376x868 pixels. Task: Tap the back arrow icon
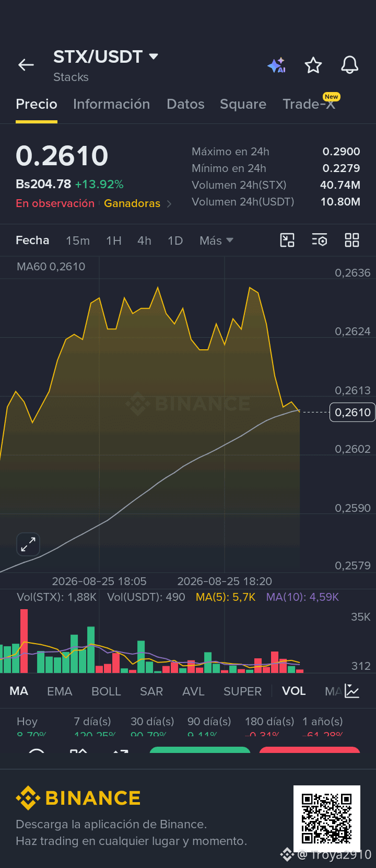[26, 65]
